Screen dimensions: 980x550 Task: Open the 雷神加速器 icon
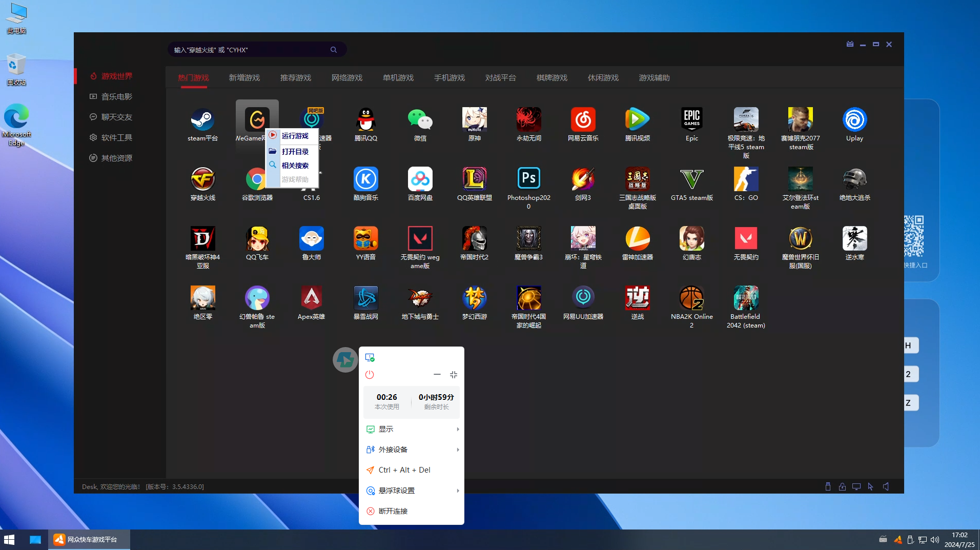coord(637,238)
